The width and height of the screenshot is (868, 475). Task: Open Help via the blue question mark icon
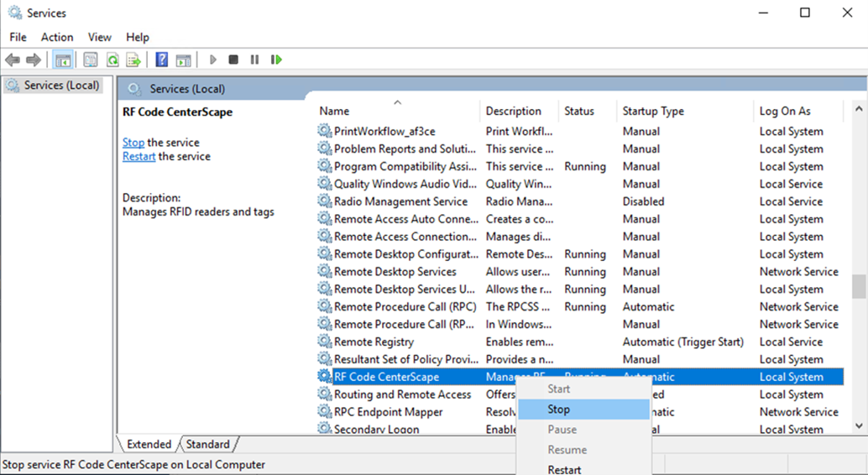coord(162,60)
